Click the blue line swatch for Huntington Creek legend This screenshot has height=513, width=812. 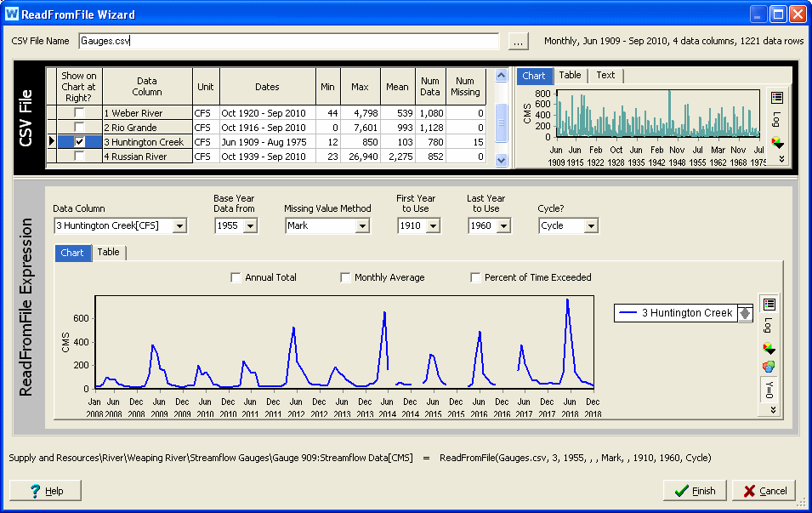tap(628, 313)
